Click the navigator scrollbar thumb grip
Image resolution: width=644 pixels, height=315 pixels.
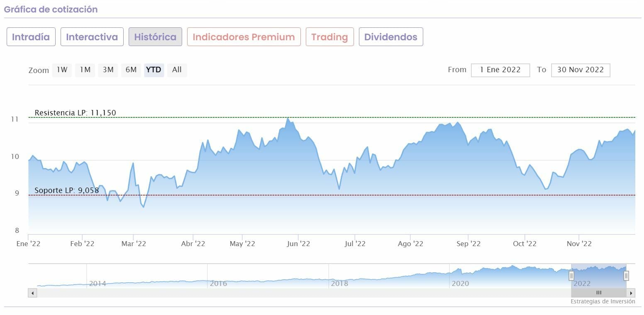point(599,293)
